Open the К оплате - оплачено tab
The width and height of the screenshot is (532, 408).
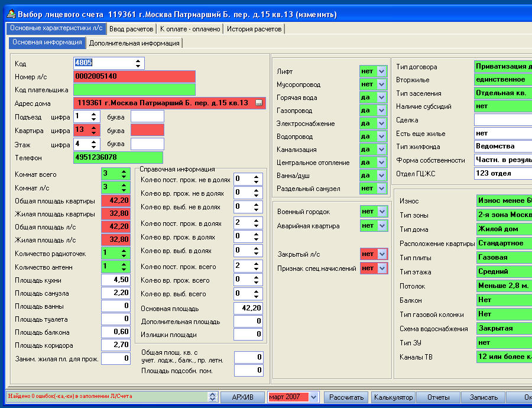click(x=190, y=29)
